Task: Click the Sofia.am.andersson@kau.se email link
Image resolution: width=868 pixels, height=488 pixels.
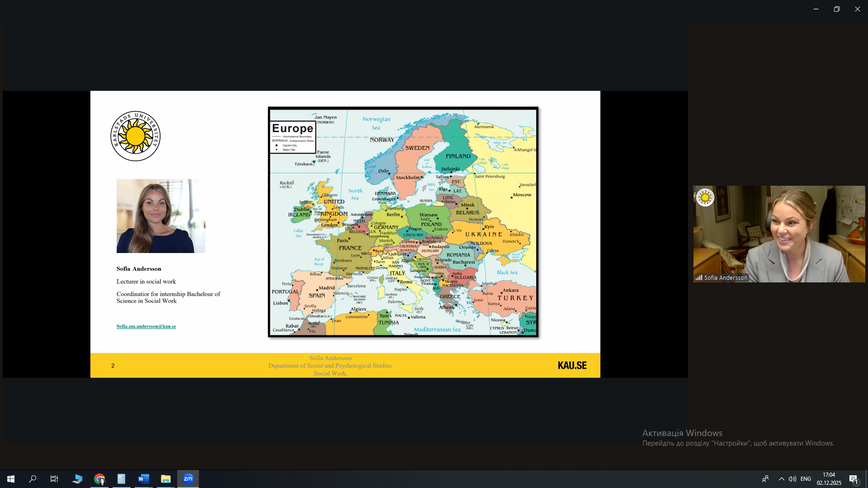Action: [x=146, y=326]
